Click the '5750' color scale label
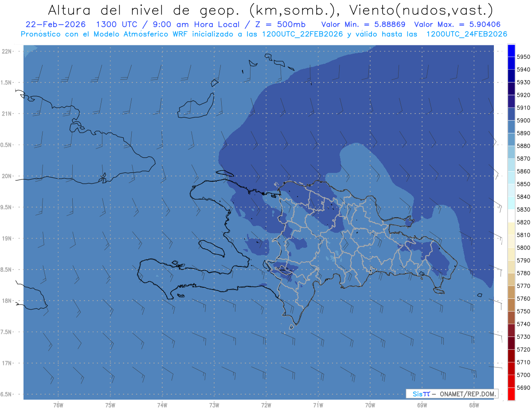 [x=523, y=311]
